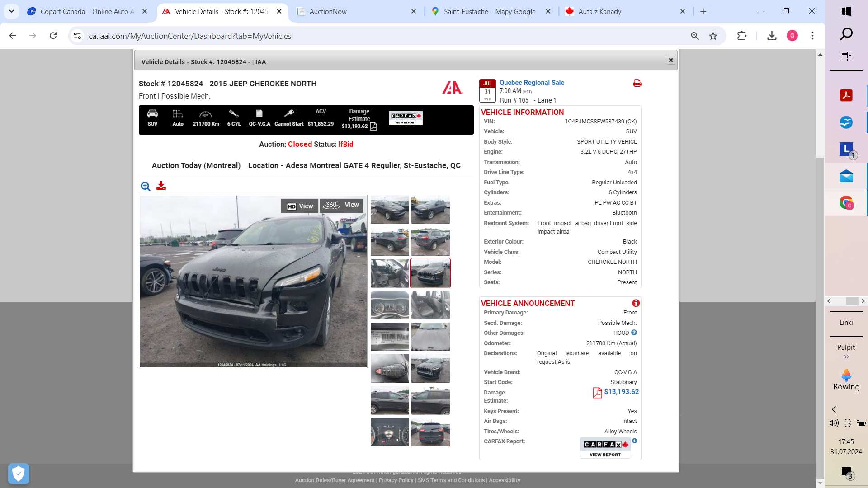The image size is (868, 488).
Task: Switch to Saint-Eustache Mapy Google tab
Action: pos(491,12)
